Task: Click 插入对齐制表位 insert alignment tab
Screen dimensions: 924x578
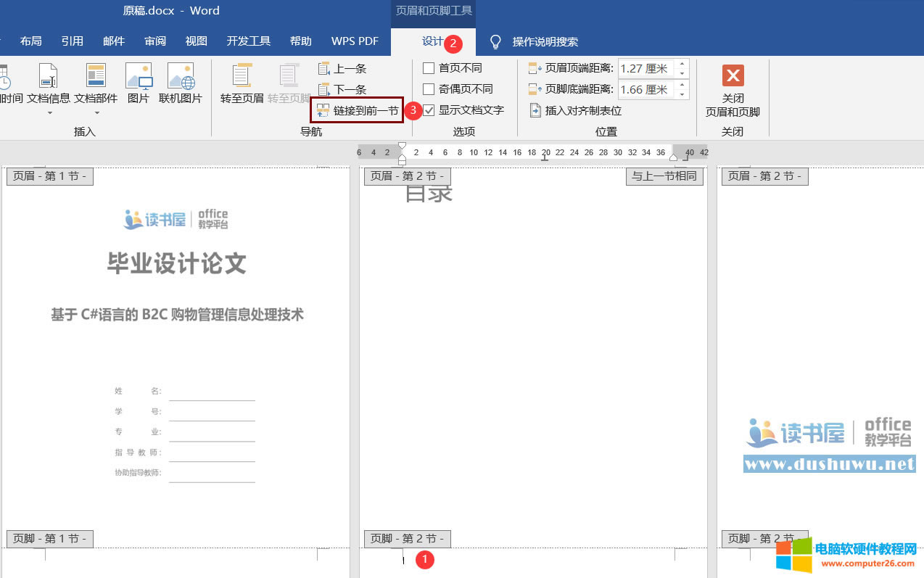Action: point(576,111)
